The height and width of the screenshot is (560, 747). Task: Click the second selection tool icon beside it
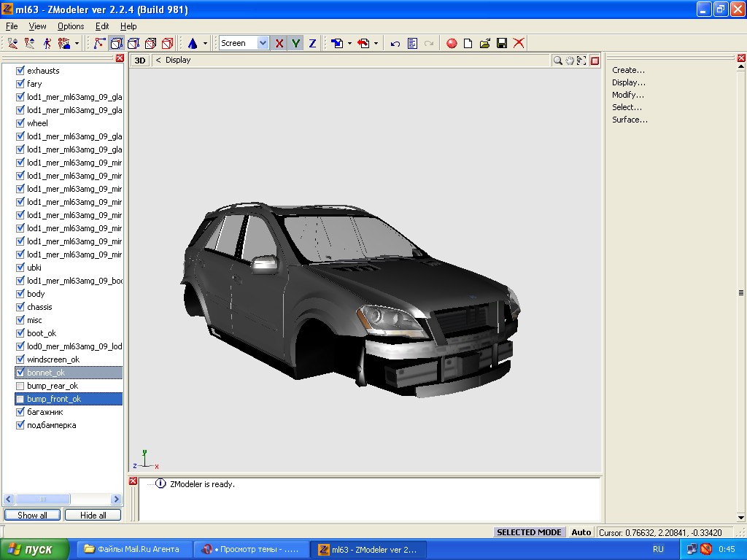(x=30, y=43)
